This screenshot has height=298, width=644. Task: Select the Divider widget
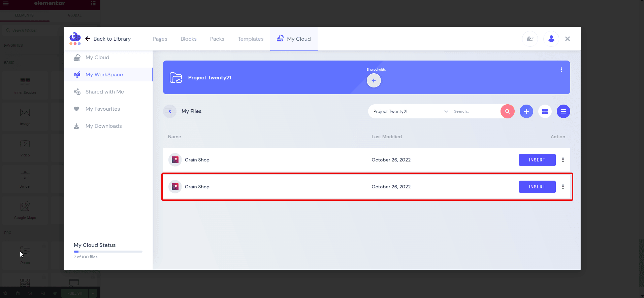[x=25, y=179]
